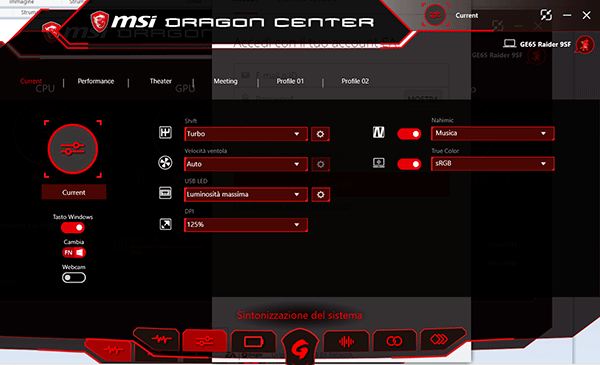This screenshot has width=600, height=365.
Task: Click the user profile dragon avatar icon
Action: pyautogui.click(x=585, y=45)
